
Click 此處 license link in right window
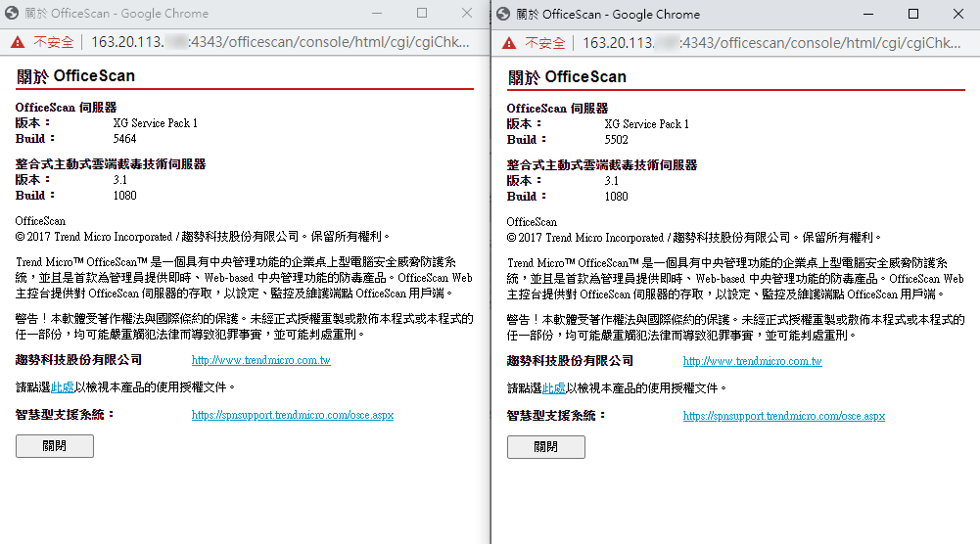click(554, 388)
